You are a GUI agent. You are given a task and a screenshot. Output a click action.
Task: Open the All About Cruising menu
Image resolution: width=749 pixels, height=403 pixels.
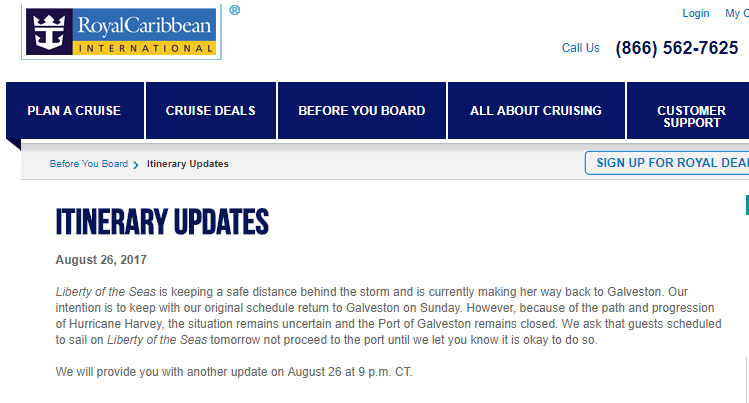pyautogui.click(x=536, y=110)
